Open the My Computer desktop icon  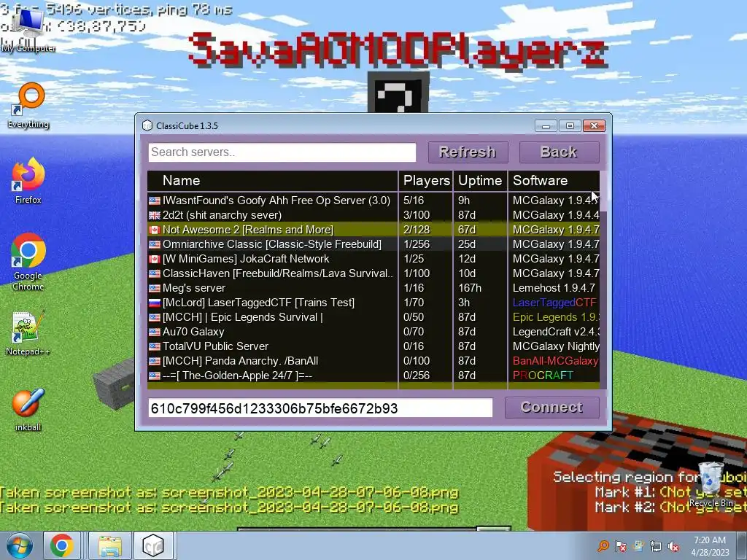pyautogui.click(x=28, y=31)
